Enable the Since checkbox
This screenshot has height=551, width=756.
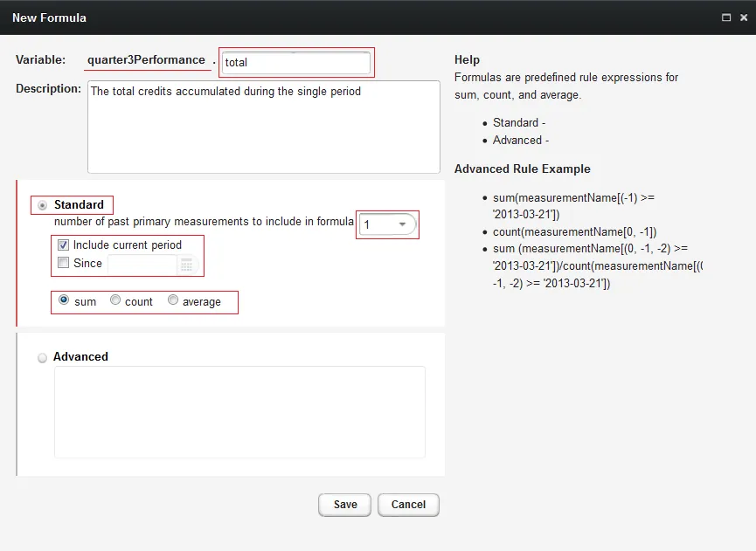[63, 263]
